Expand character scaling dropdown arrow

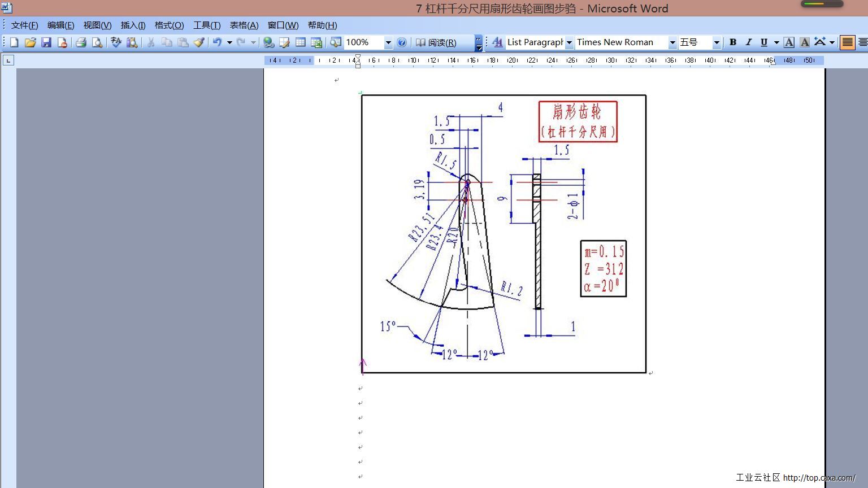pos(832,42)
